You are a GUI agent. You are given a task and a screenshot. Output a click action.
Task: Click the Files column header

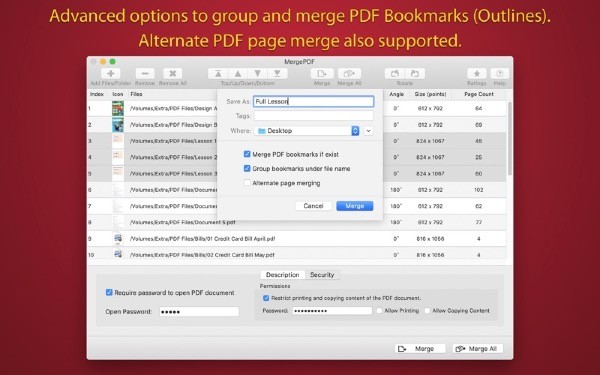[x=136, y=94]
